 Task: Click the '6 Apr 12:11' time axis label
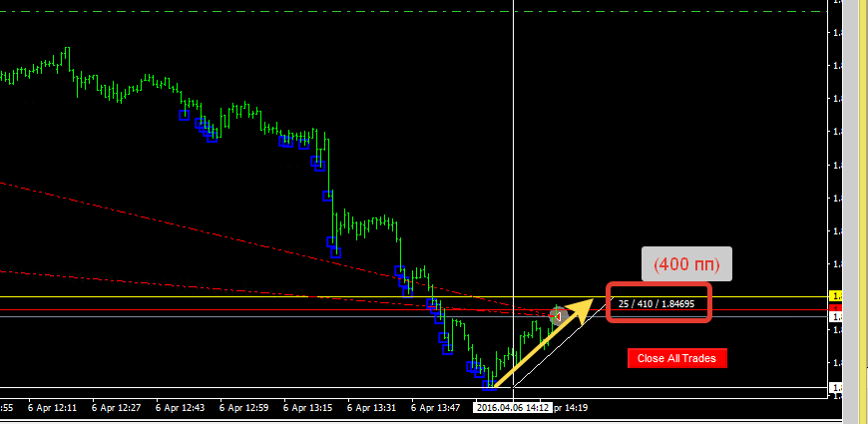point(54,408)
